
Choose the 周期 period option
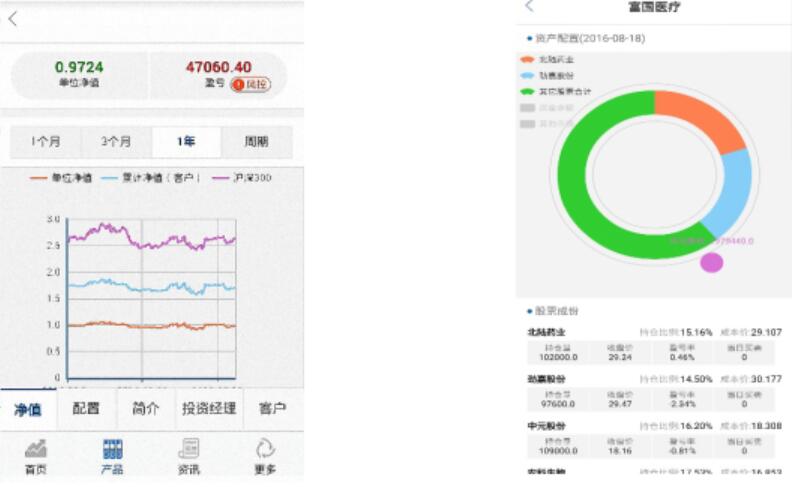[x=257, y=142]
